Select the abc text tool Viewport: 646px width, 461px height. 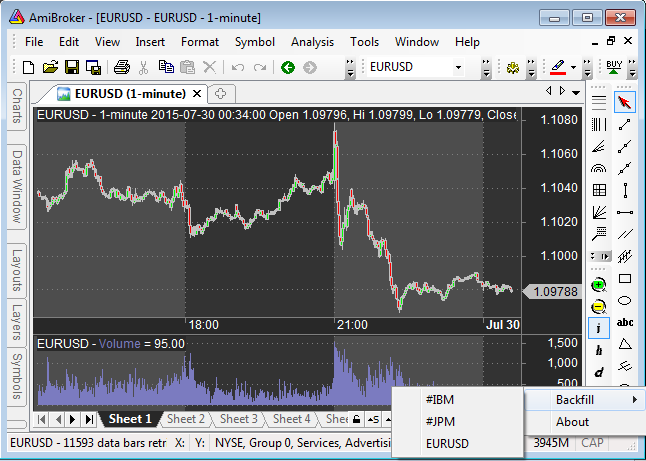(625, 322)
